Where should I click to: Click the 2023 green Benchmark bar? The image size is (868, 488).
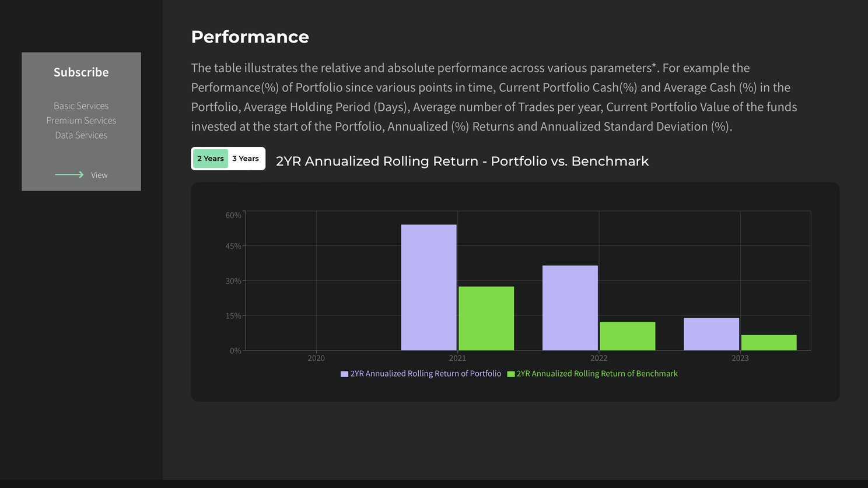pos(769,343)
